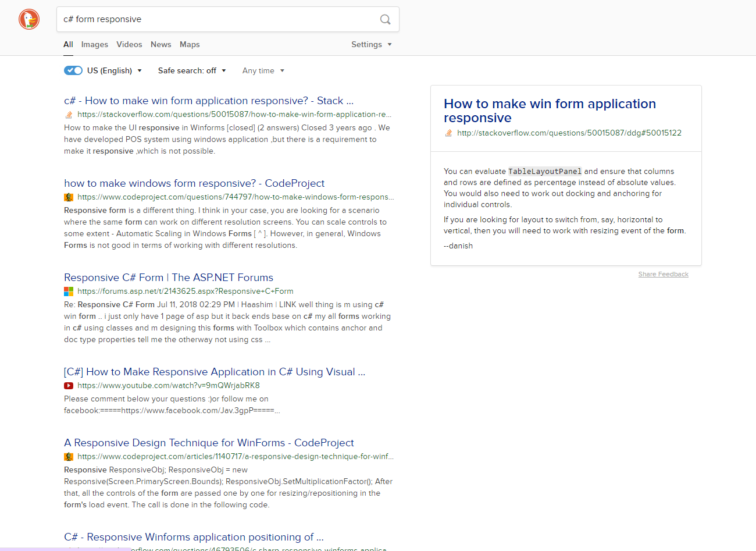This screenshot has height=551, width=756.
Task: Switch to the Images tab
Action: click(x=95, y=44)
